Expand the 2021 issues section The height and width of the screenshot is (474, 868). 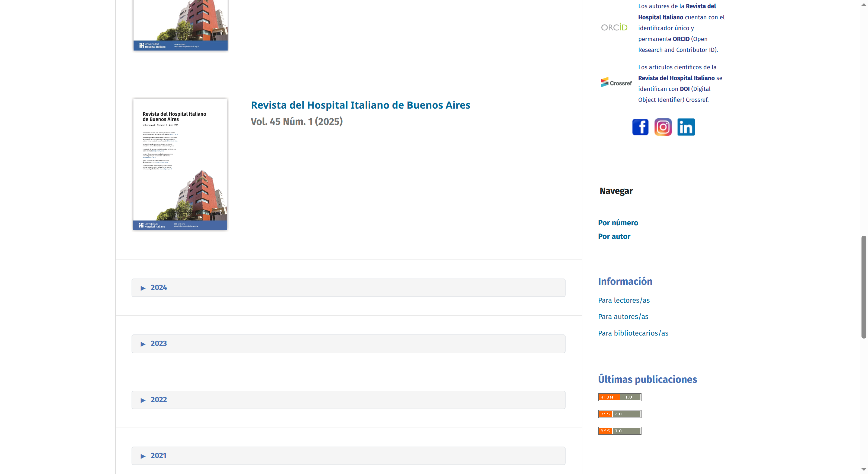[x=348, y=456]
